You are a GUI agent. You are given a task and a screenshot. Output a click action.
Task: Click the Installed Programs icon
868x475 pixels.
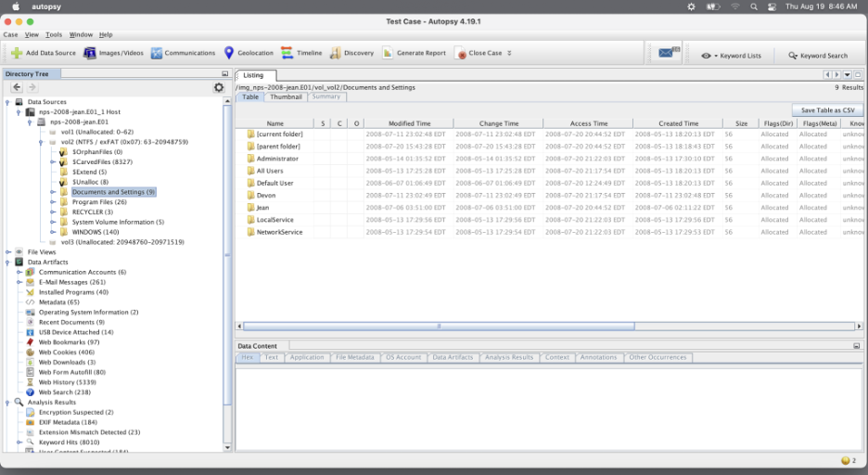pos(31,291)
